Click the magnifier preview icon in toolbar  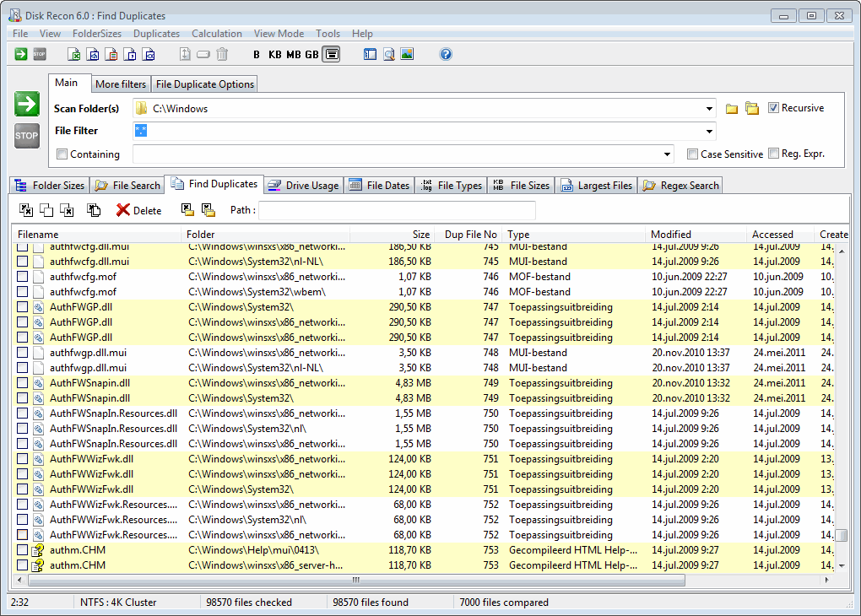[x=389, y=54]
